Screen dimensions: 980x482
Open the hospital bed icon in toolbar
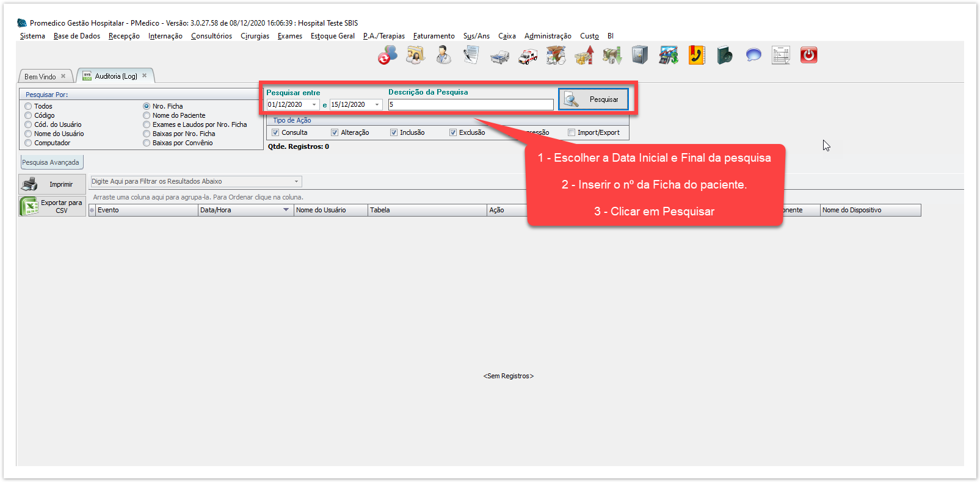point(499,56)
